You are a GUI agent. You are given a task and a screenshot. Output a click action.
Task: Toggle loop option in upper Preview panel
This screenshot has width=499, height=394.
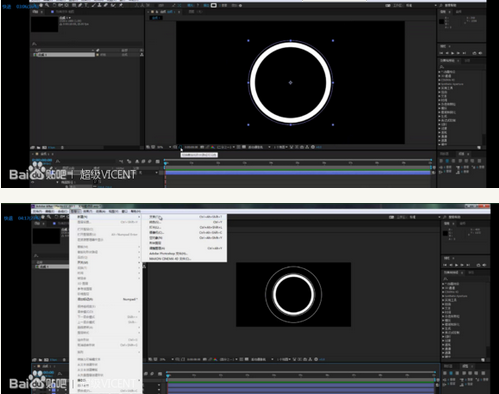[474, 53]
